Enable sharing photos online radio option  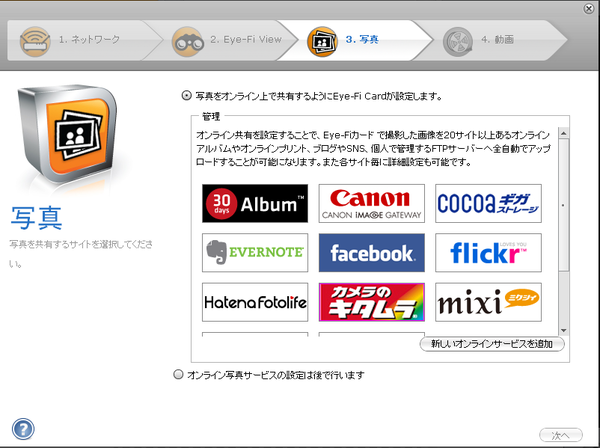point(186,96)
